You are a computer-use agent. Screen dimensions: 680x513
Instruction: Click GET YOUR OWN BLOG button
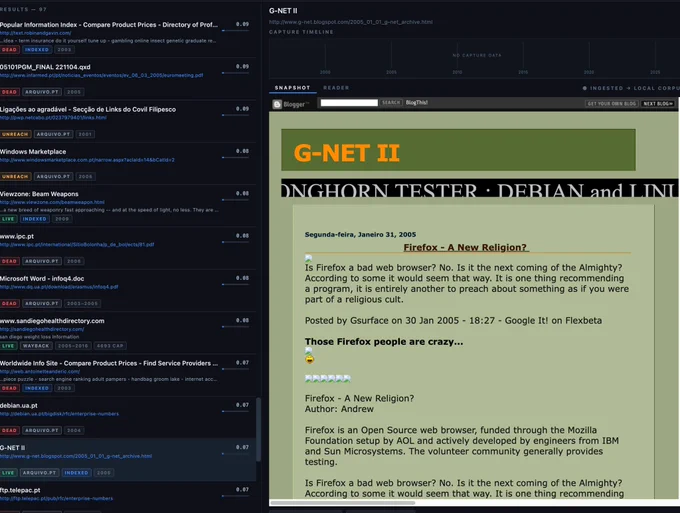tap(611, 104)
